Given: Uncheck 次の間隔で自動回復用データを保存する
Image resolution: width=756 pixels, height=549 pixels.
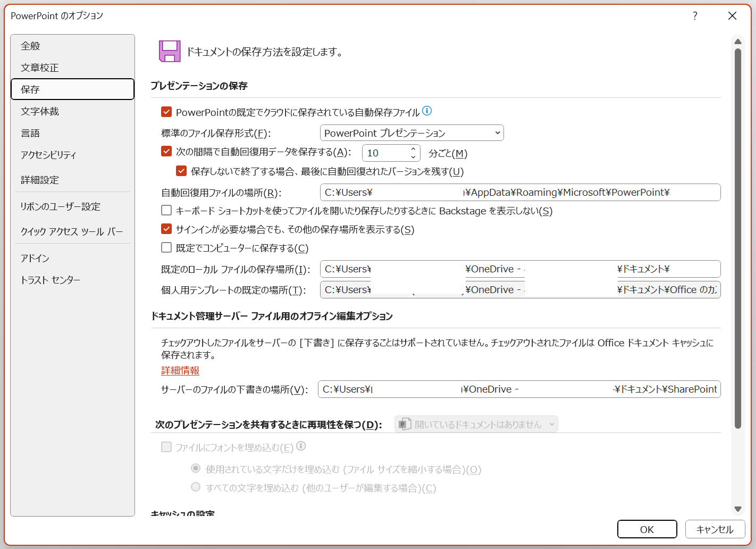Looking at the screenshot, I should click(166, 151).
